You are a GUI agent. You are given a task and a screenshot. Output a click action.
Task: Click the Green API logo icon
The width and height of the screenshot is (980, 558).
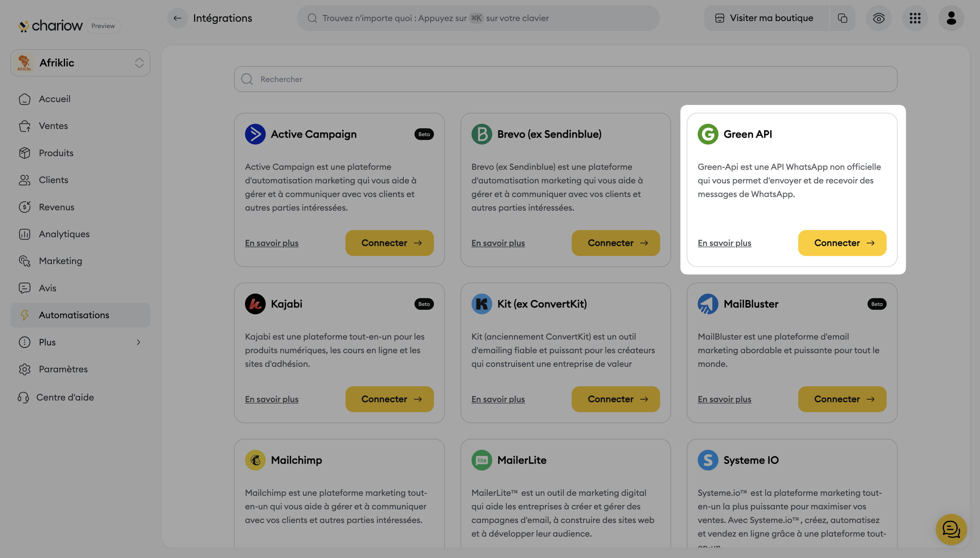(707, 134)
